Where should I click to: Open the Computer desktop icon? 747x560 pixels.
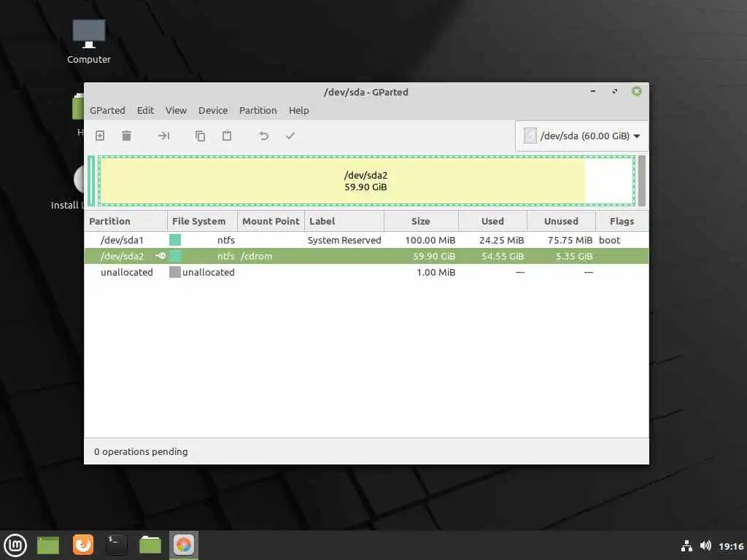(88, 42)
